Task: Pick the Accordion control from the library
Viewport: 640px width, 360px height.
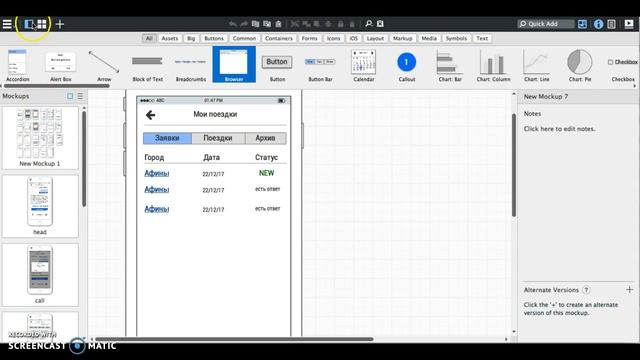Action: (18, 65)
